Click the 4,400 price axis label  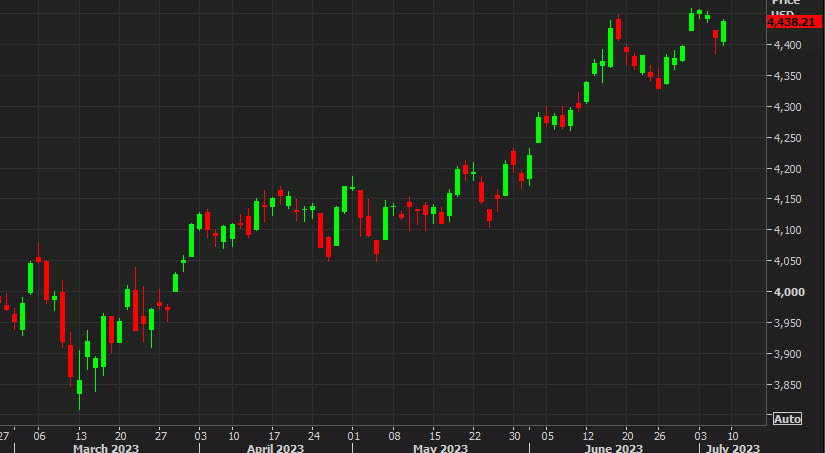(787, 45)
